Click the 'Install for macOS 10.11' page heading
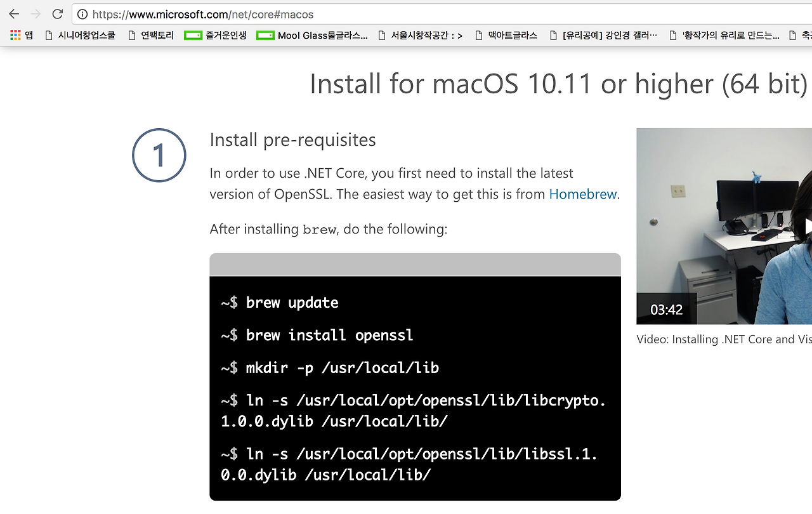 point(558,84)
